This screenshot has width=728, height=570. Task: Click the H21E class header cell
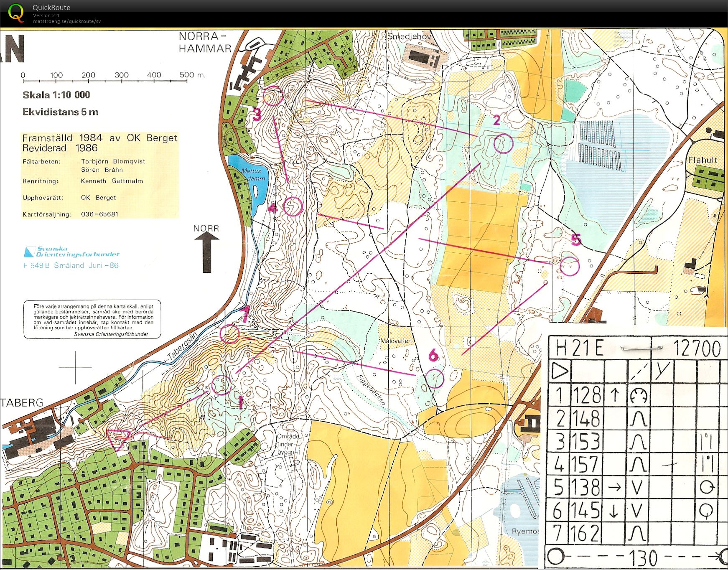[580, 348]
